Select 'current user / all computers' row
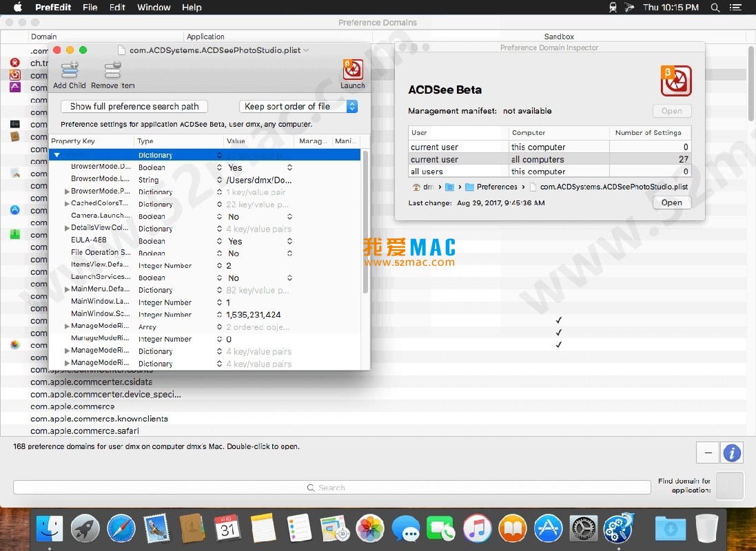Viewport: 756px width, 551px height. tap(550, 159)
